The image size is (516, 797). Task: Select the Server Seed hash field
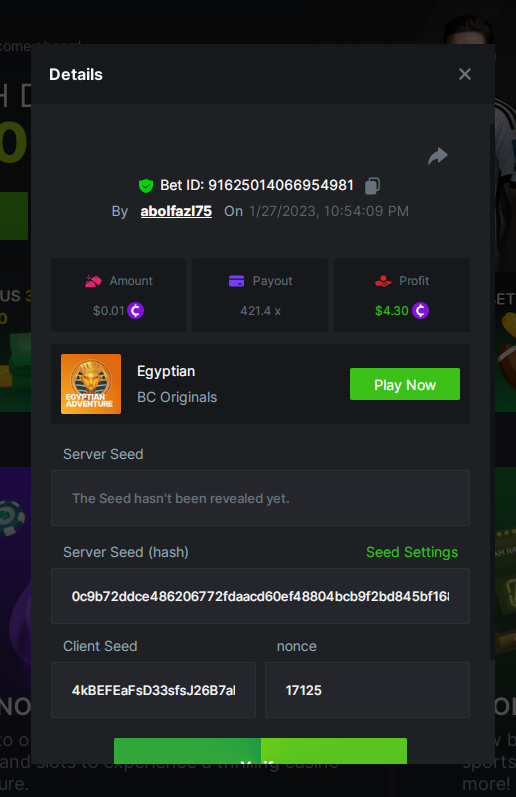click(x=260, y=596)
